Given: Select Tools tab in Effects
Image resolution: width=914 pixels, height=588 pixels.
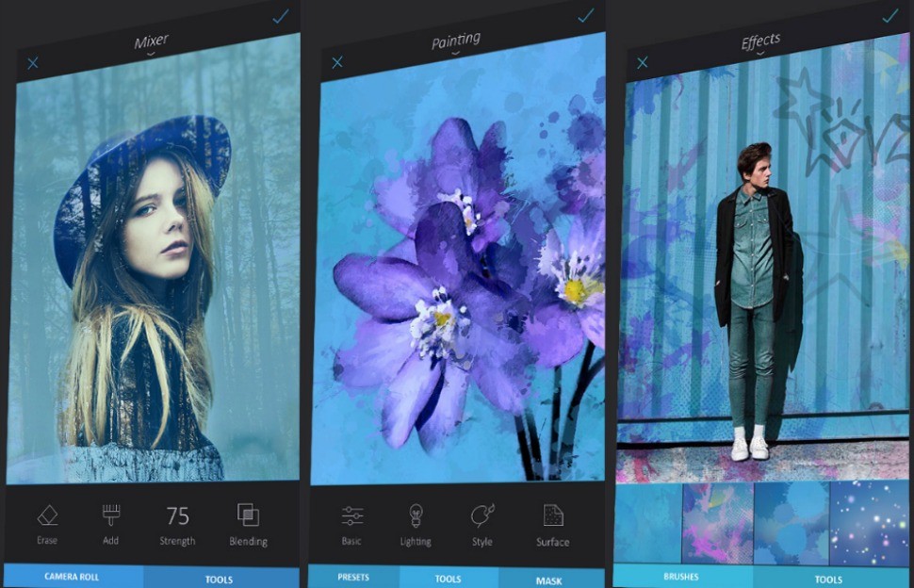Looking at the screenshot, I should (x=829, y=579).
